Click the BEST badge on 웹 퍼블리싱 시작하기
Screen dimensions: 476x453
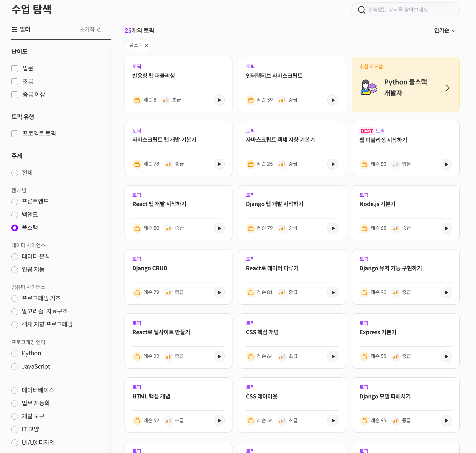[367, 131]
